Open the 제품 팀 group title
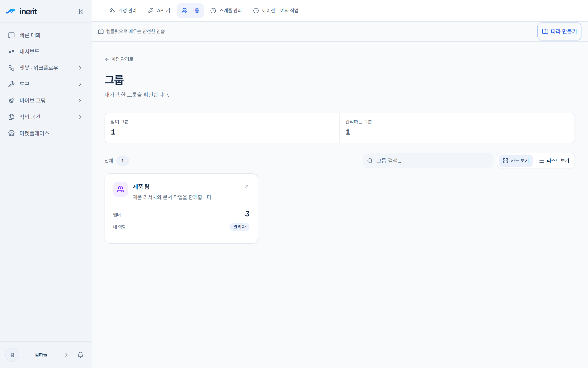The image size is (588, 368). point(141,187)
